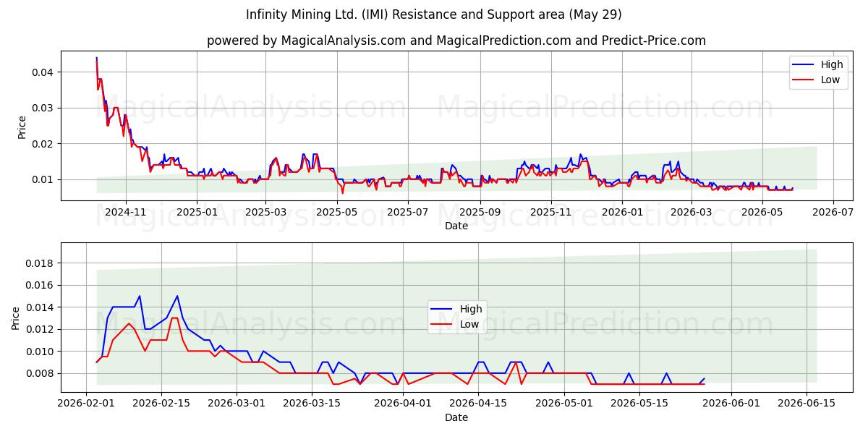Click the '0.016' y-axis tick in bottom chart
This screenshot has height=434, width=868.
[41, 285]
